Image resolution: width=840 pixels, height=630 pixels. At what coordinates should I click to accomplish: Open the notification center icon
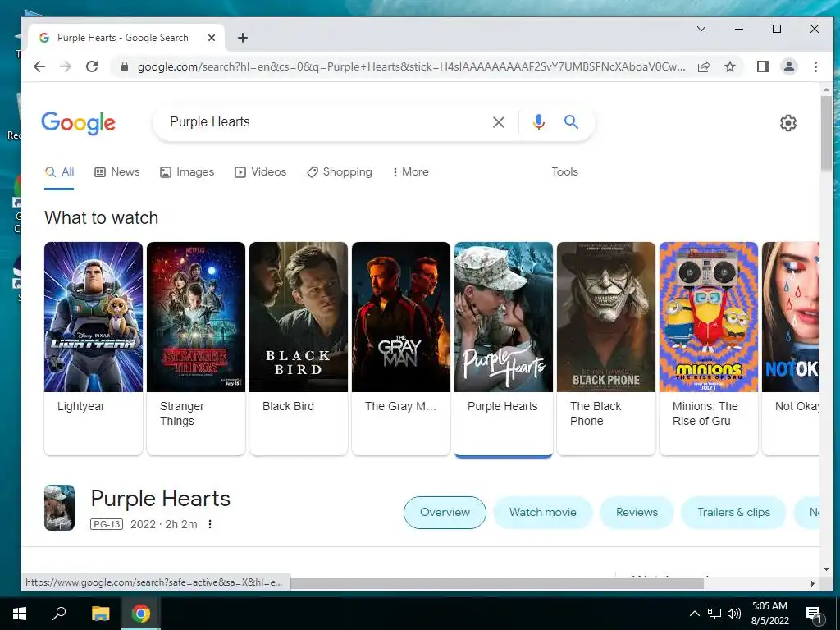click(814, 614)
